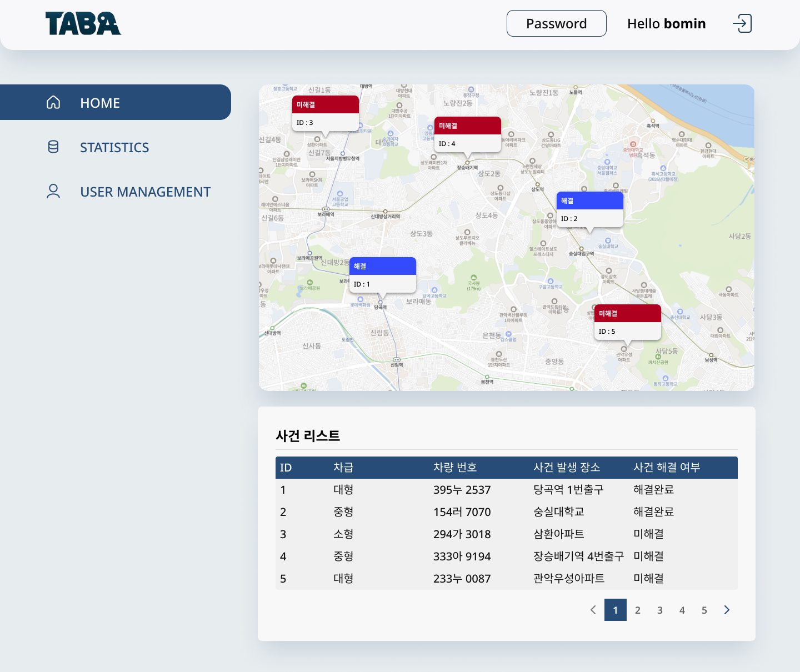The image size is (800, 672).
Task: Select the blue ID : 1 map marker
Action: pyautogui.click(x=383, y=275)
